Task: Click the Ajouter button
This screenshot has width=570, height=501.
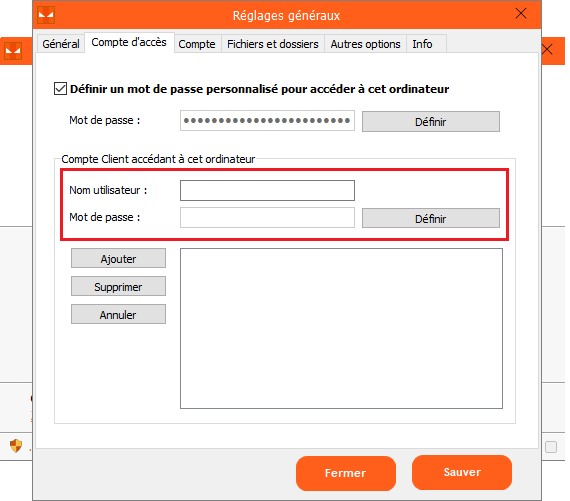Action: tap(119, 258)
